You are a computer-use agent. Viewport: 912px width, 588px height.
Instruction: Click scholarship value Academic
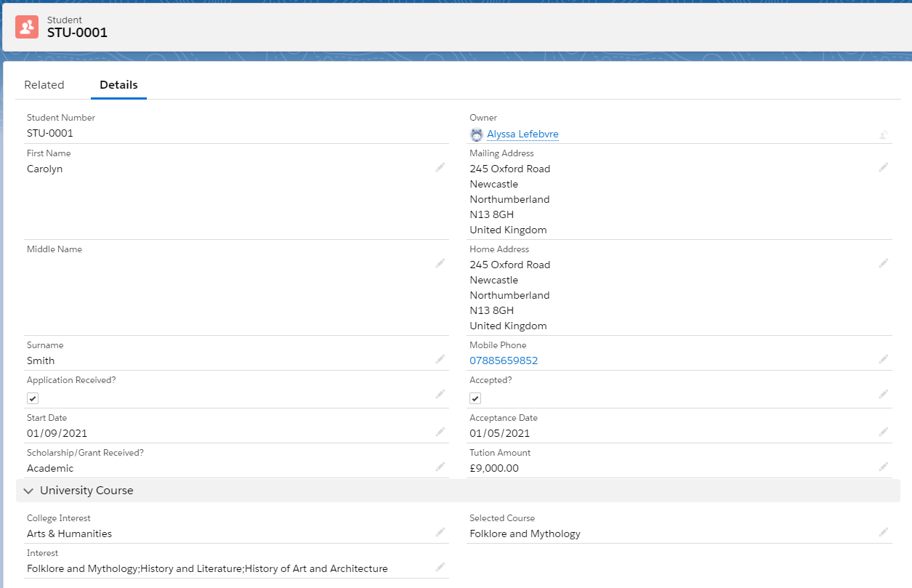tap(50, 468)
